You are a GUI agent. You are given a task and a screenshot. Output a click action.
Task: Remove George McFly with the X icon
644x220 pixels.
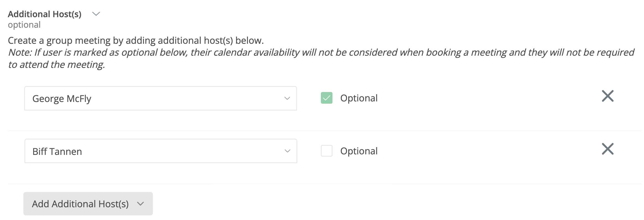click(607, 96)
